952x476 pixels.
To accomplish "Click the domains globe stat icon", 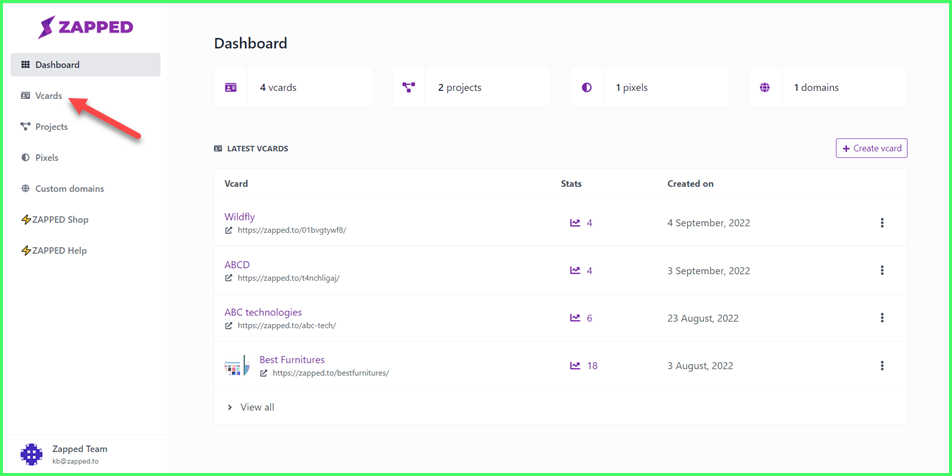I will (764, 87).
